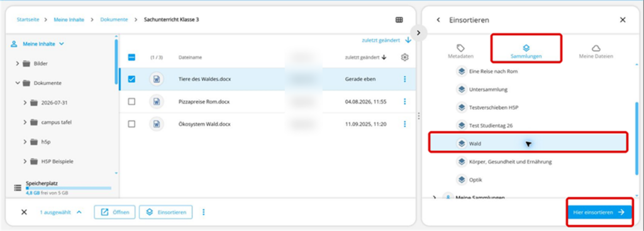Open the Sammlungen tab
The width and height of the screenshot is (644, 231).
click(526, 51)
